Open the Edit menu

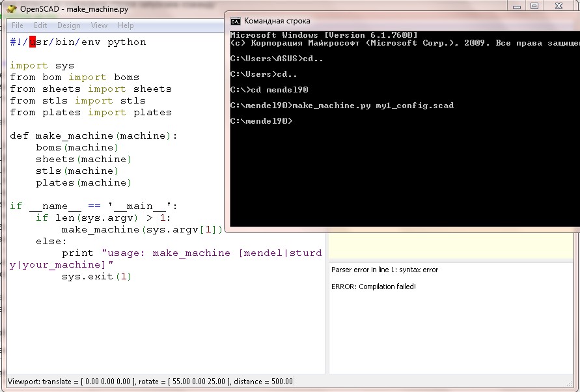tap(40, 25)
